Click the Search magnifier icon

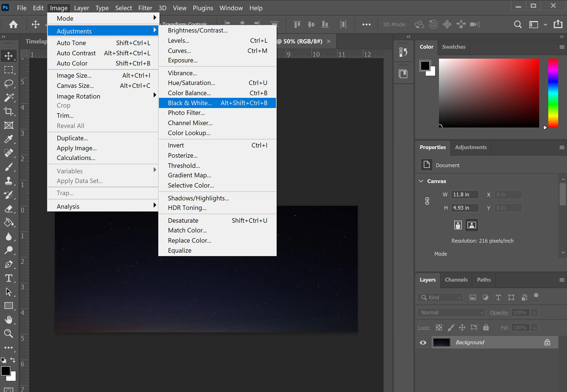coord(518,24)
